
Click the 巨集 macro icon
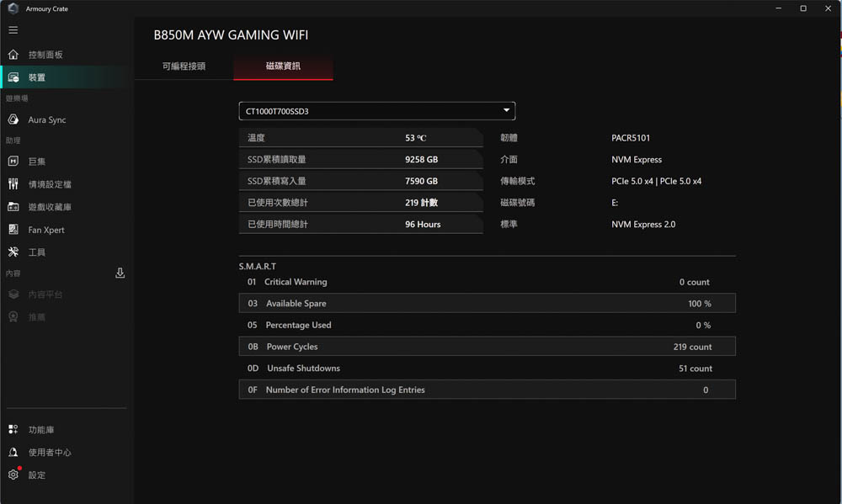(13, 162)
